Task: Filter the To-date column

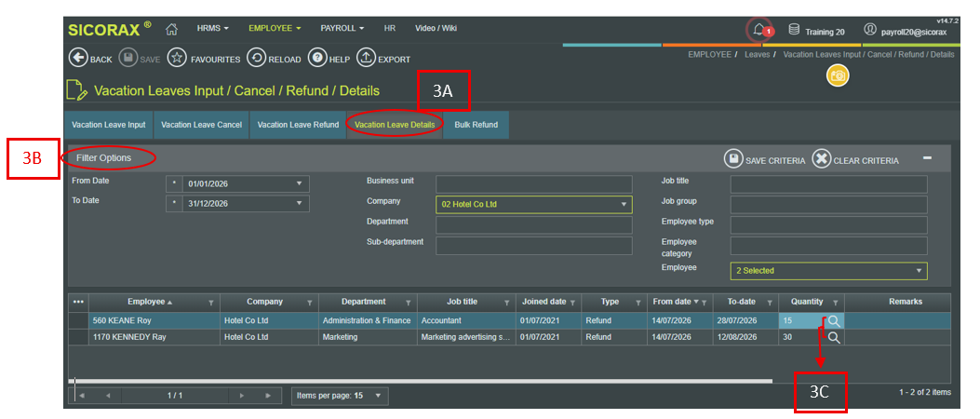Action: pos(770,303)
